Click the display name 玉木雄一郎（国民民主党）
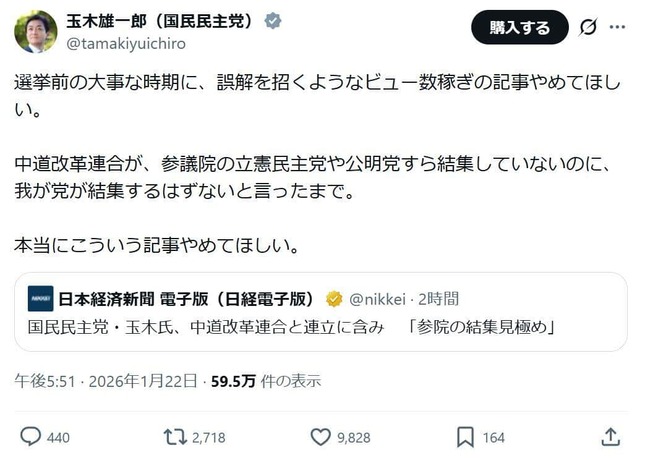 click(160, 22)
